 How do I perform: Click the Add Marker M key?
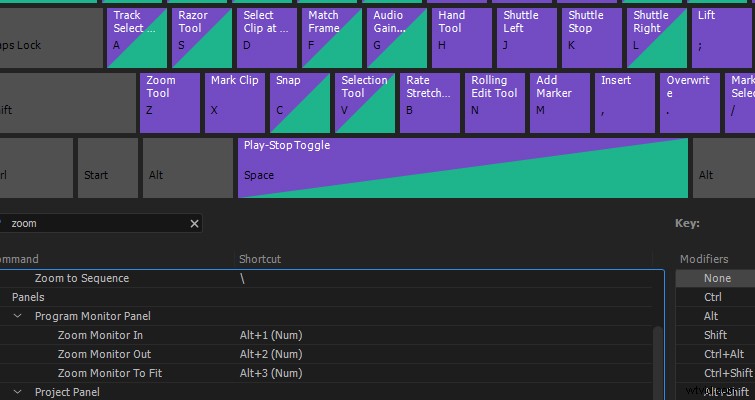point(560,103)
